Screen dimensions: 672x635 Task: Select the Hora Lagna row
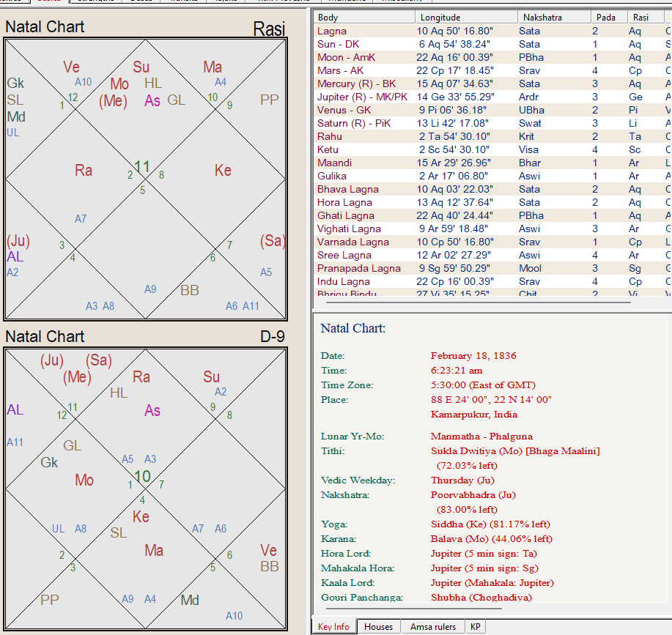(493, 203)
